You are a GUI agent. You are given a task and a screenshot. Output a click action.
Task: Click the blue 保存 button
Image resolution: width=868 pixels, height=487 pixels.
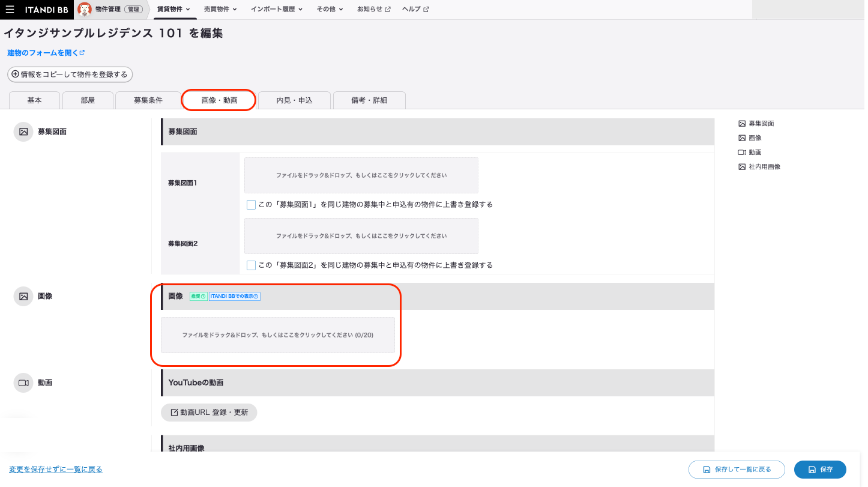coord(820,470)
